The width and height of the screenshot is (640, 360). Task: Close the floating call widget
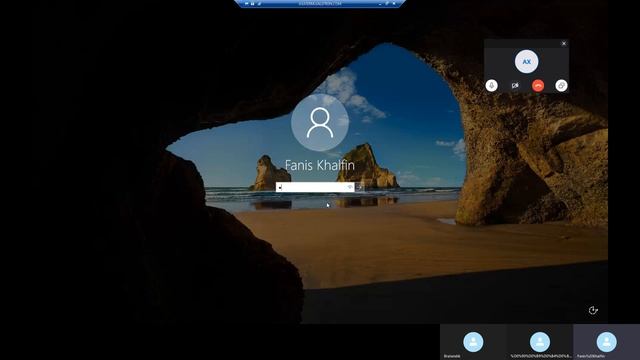[x=564, y=43]
